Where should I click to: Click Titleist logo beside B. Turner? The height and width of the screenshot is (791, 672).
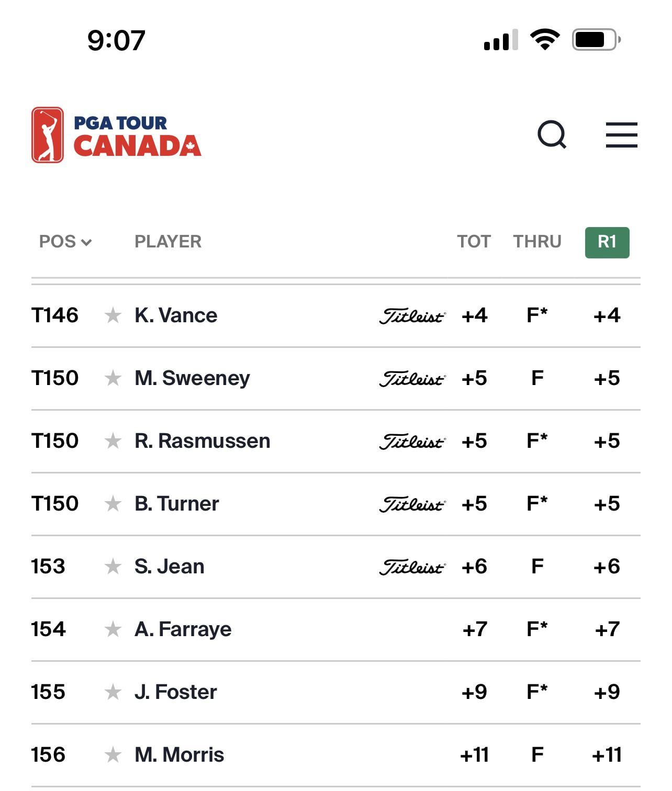pyautogui.click(x=412, y=504)
